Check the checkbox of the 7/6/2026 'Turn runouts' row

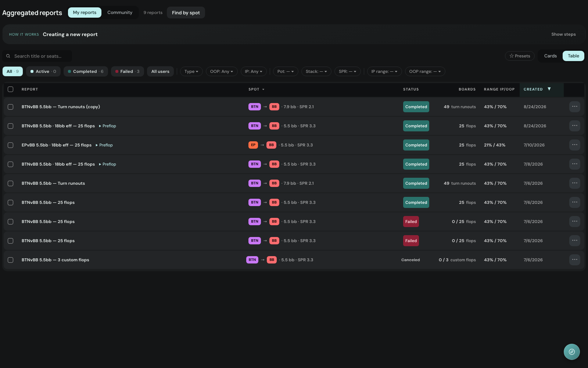pos(11,183)
